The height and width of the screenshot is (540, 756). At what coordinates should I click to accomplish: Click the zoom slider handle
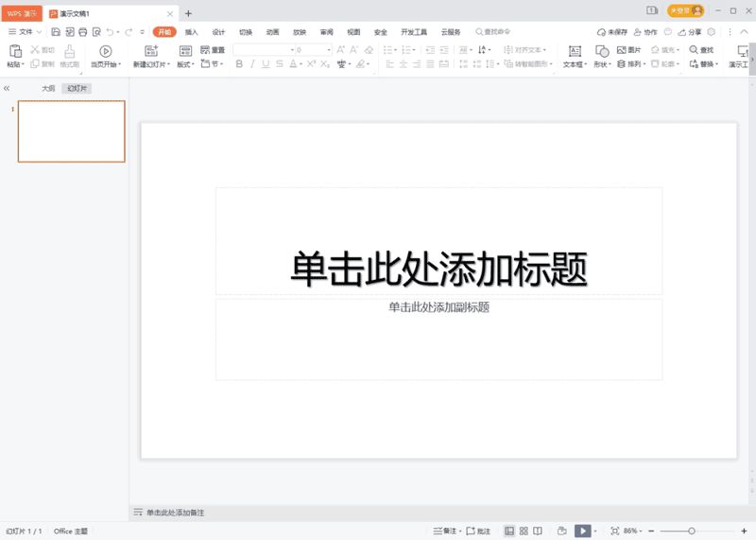(x=692, y=531)
